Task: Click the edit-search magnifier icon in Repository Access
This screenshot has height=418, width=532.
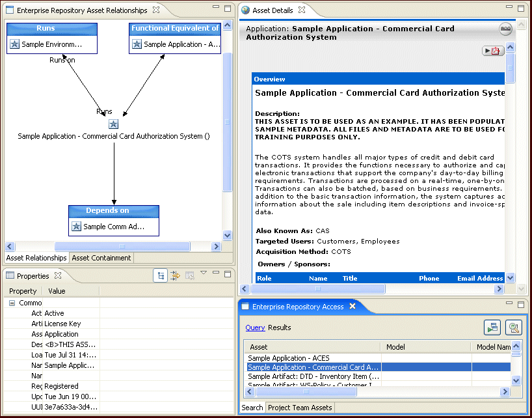Action: pyautogui.click(x=513, y=327)
